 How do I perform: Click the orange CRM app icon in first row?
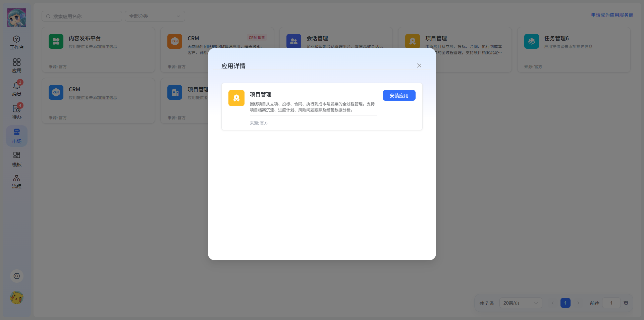pos(175,41)
